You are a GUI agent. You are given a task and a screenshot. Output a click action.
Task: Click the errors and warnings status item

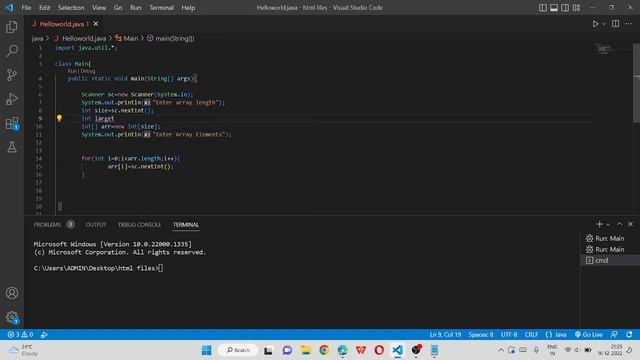[x=20, y=335]
